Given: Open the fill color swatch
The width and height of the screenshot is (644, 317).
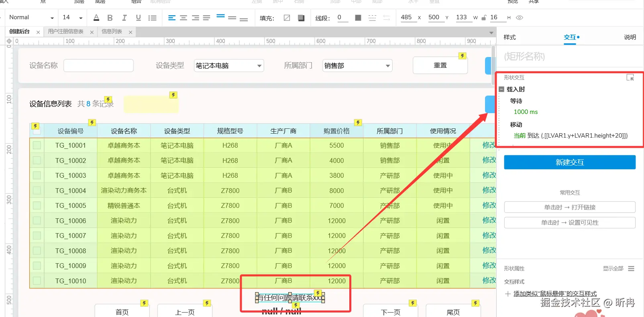Looking at the screenshot, I should (301, 18).
